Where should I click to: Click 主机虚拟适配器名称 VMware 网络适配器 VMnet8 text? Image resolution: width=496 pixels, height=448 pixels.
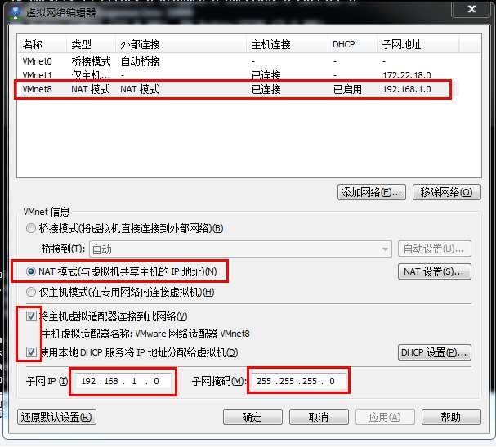145,334
